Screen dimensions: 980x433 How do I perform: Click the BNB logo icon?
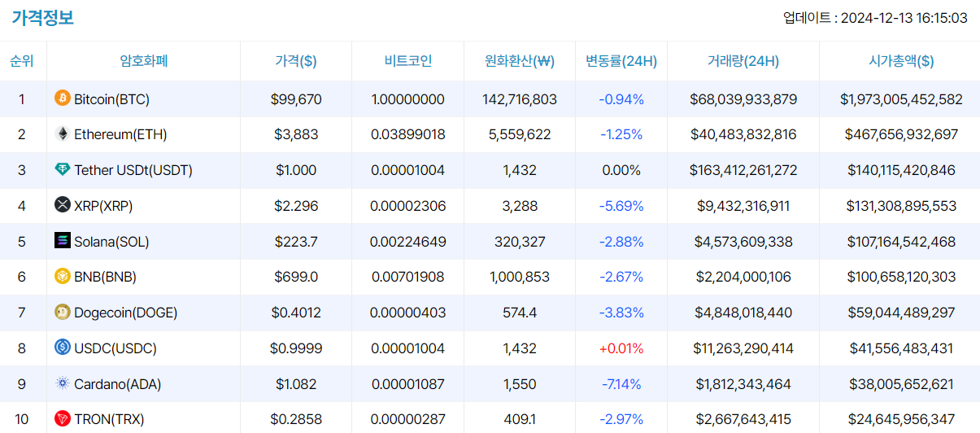[x=63, y=276]
